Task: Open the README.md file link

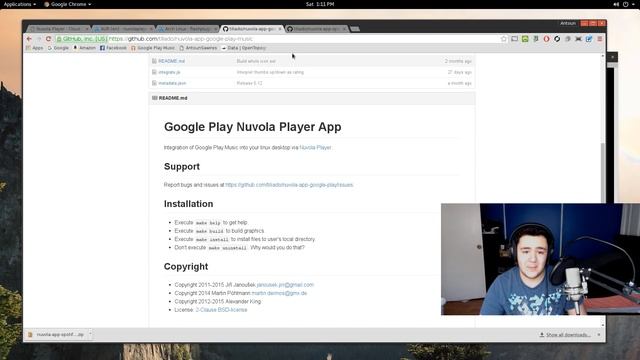Action: pyautogui.click(x=171, y=61)
